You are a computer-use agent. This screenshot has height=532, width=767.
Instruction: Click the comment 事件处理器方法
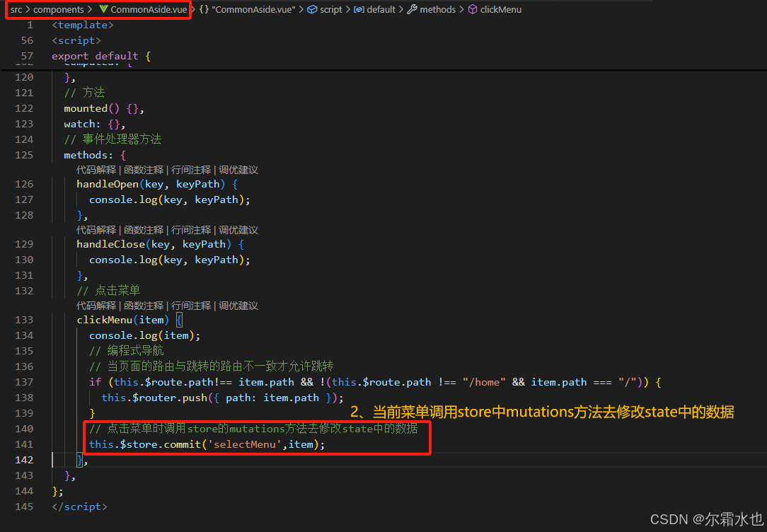tap(122, 140)
